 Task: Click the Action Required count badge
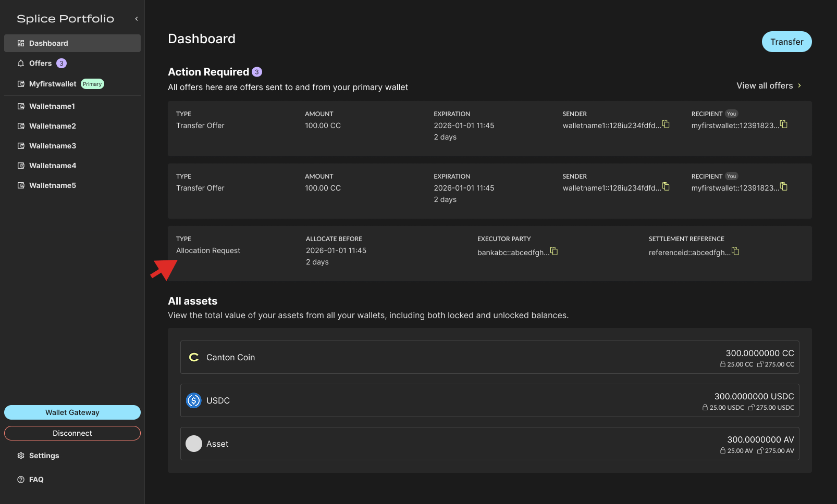(257, 72)
